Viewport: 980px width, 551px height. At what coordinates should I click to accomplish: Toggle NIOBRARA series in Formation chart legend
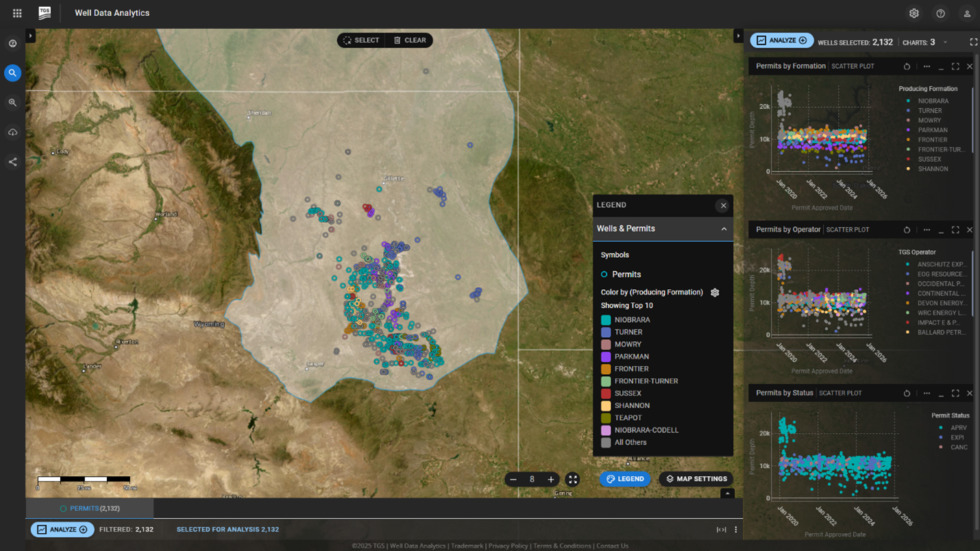pyautogui.click(x=933, y=101)
